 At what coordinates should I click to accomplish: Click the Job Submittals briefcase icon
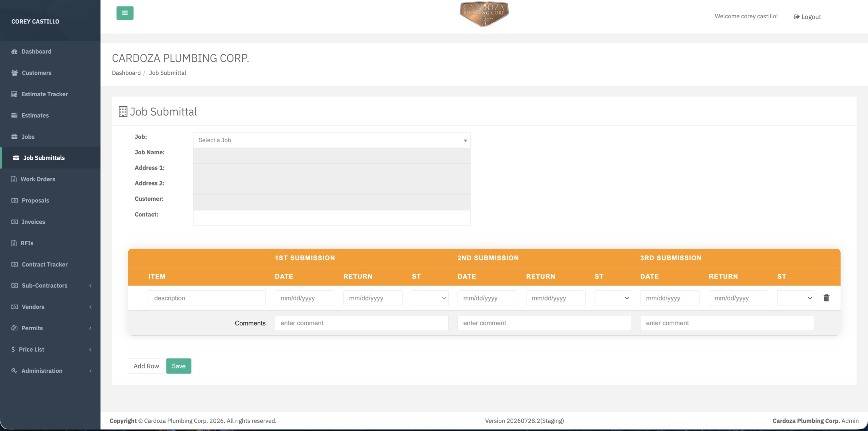(x=16, y=158)
